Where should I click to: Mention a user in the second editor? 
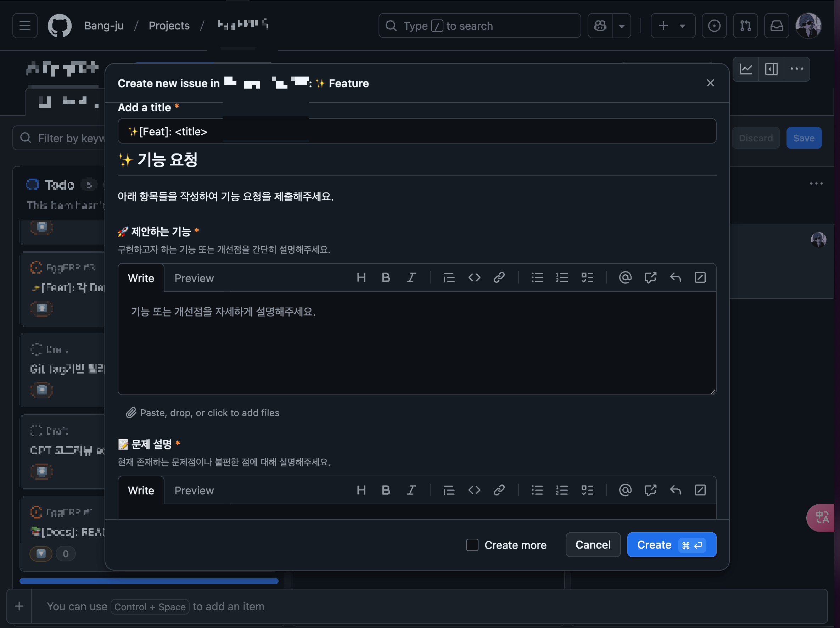(625, 490)
